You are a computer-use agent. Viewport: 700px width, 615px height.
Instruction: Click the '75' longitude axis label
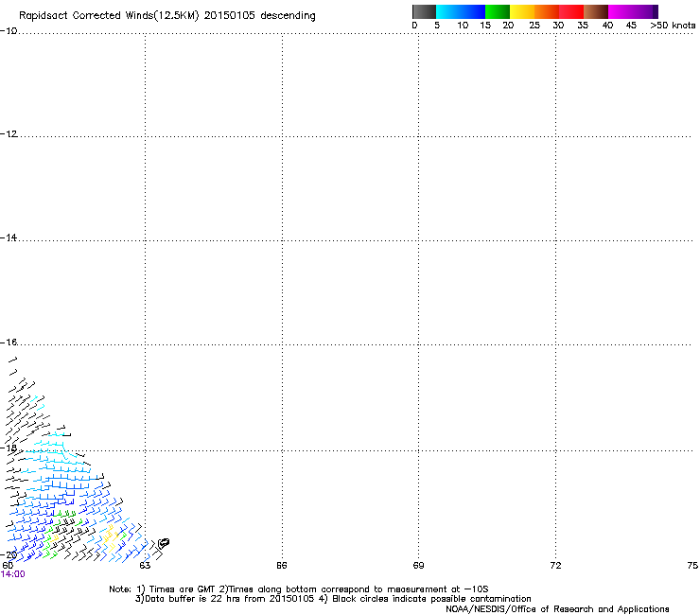click(692, 566)
